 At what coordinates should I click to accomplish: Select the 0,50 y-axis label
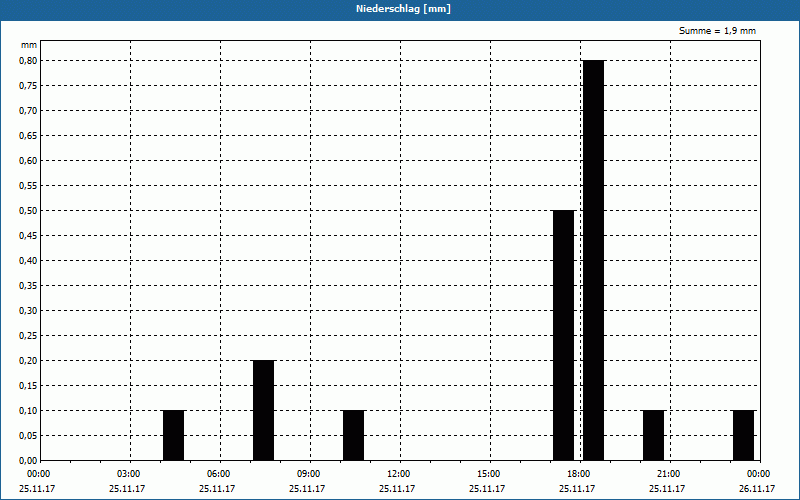(x=28, y=211)
